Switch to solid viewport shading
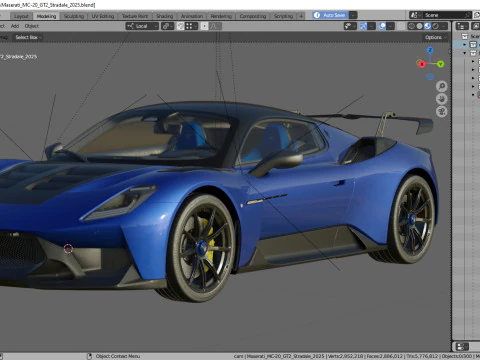 tap(420, 26)
